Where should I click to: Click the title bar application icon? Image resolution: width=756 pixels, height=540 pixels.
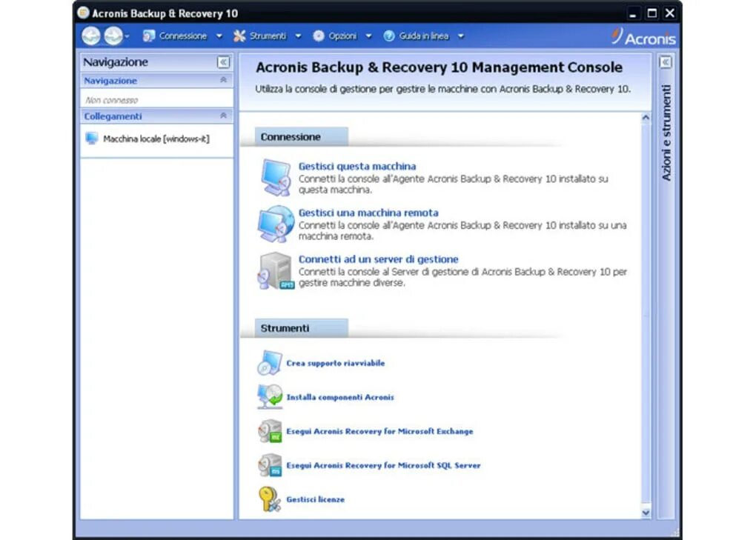pos(84,13)
